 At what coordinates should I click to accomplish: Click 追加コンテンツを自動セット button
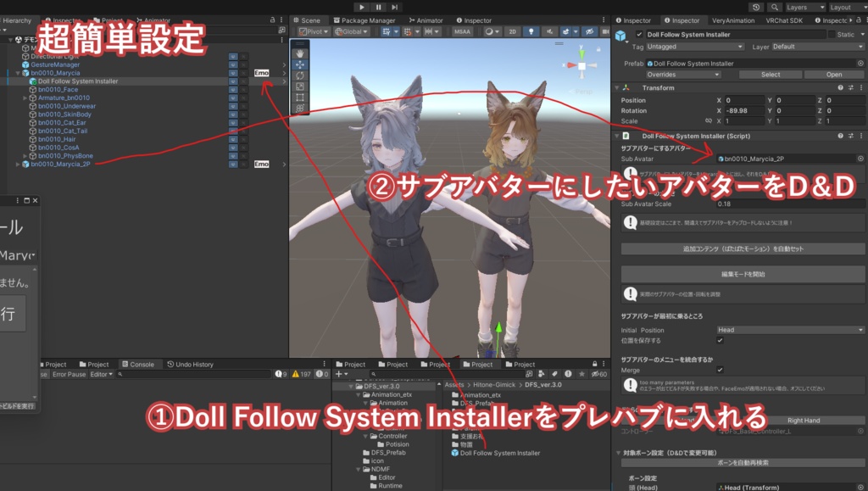pos(743,248)
